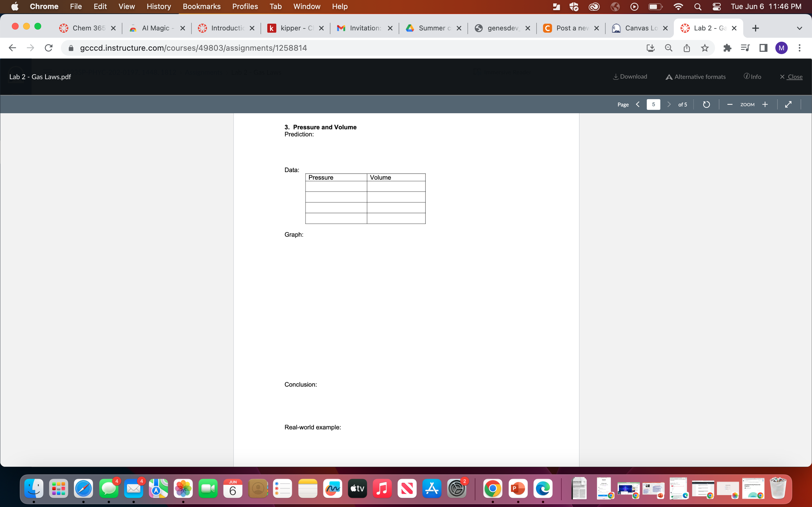Click the Download button for the PDF

tap(630, 77)
